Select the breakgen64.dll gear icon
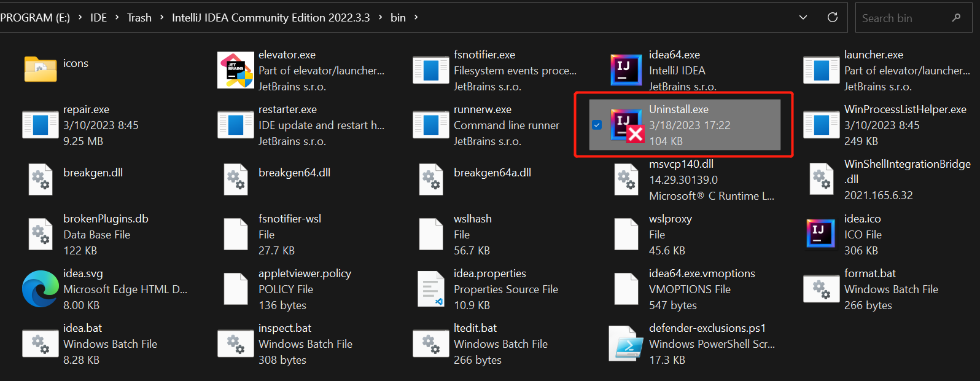This screenshot has height=381, width=980. [236, 179]
